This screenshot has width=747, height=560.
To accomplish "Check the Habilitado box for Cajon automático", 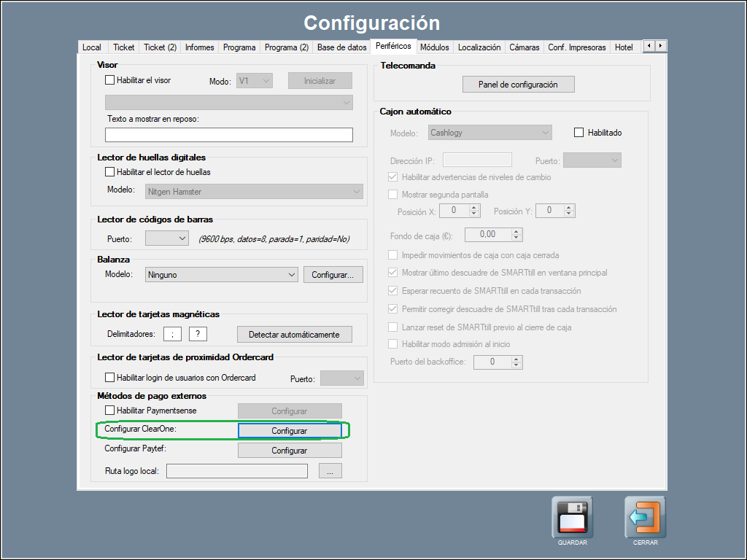I will click(x=579, y=133).
